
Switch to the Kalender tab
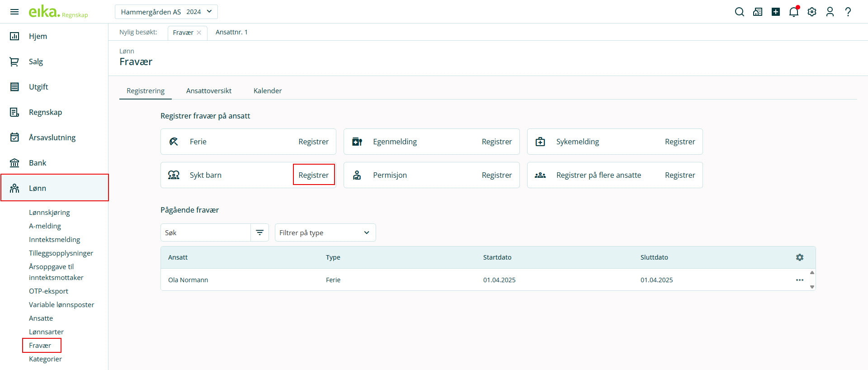[x=267, y=90]
